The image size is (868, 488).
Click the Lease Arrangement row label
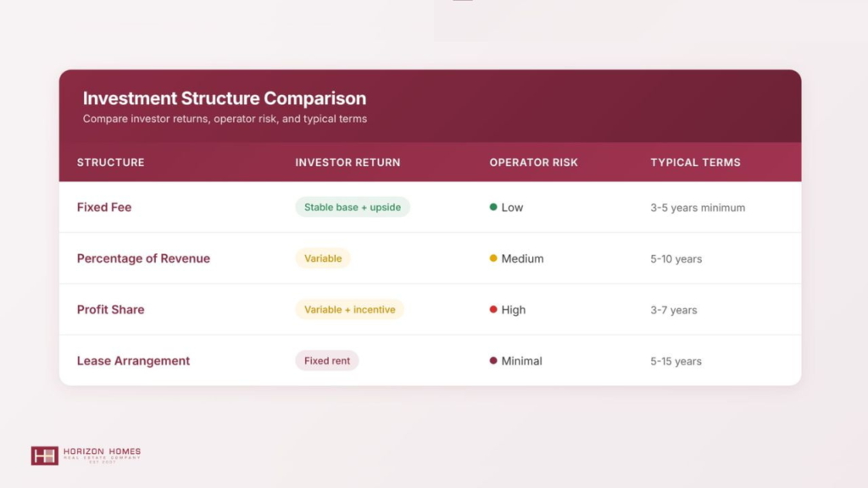click(x=133, y=361)
